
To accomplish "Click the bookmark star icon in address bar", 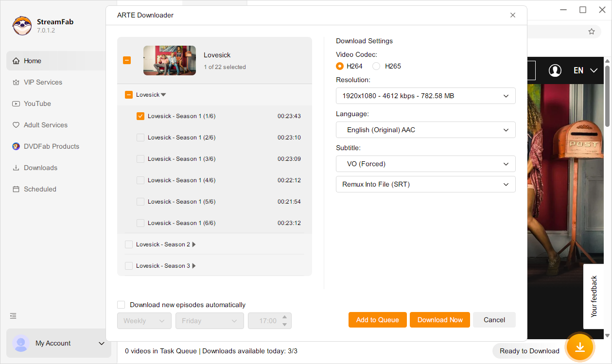I will pyautogui.click(x=591, y=32).
